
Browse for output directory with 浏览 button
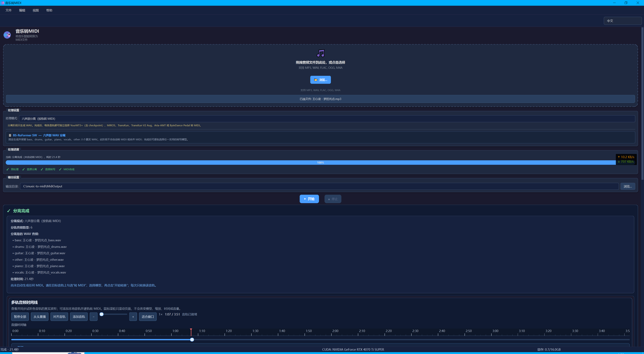(x=628, y=186)
